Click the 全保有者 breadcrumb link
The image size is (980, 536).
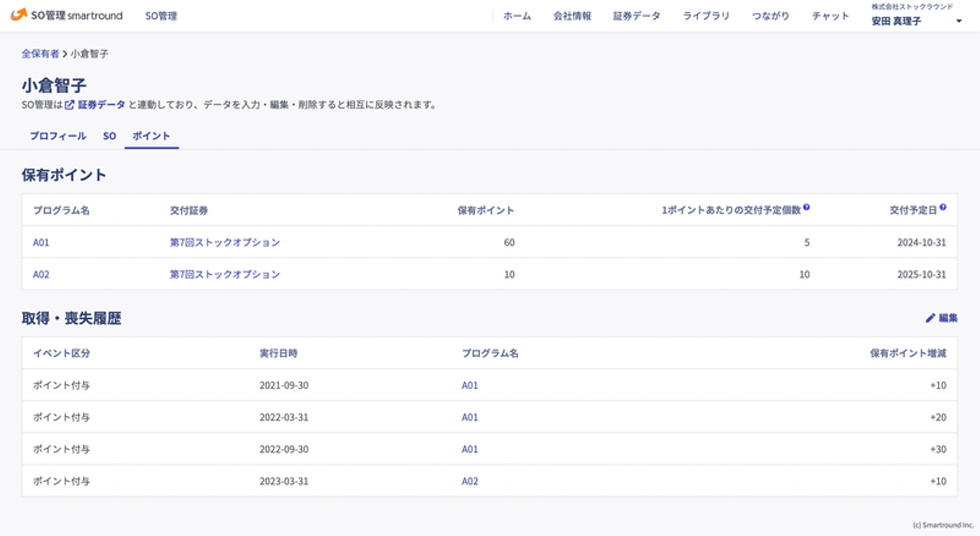click(40, 53)
